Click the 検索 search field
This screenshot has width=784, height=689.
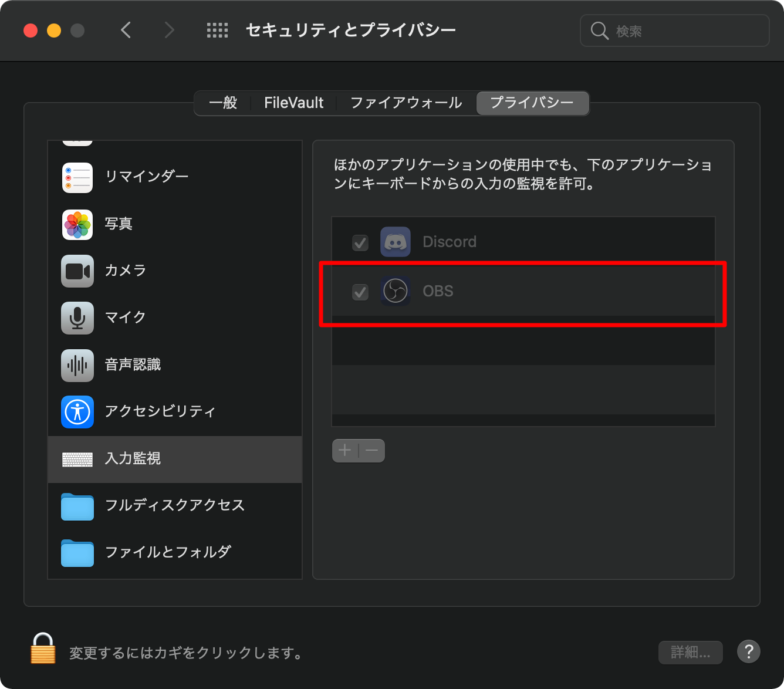pos(674,31)
